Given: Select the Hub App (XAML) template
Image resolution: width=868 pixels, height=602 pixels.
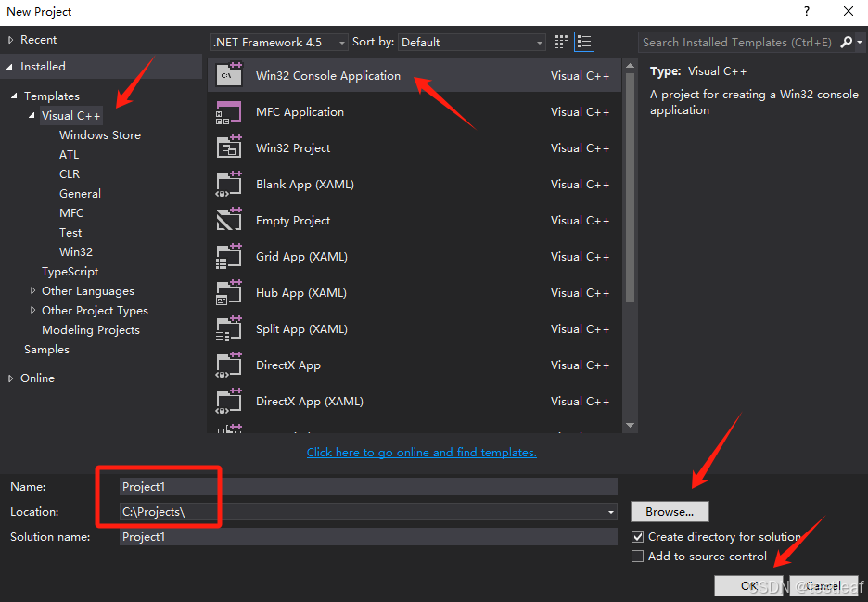Looking at the screenshot, I should coord(231,292).
